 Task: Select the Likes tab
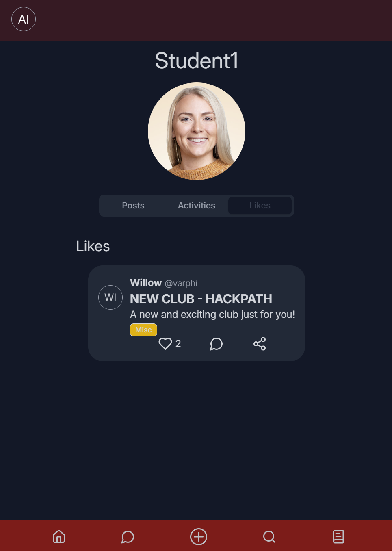(260, 206)
